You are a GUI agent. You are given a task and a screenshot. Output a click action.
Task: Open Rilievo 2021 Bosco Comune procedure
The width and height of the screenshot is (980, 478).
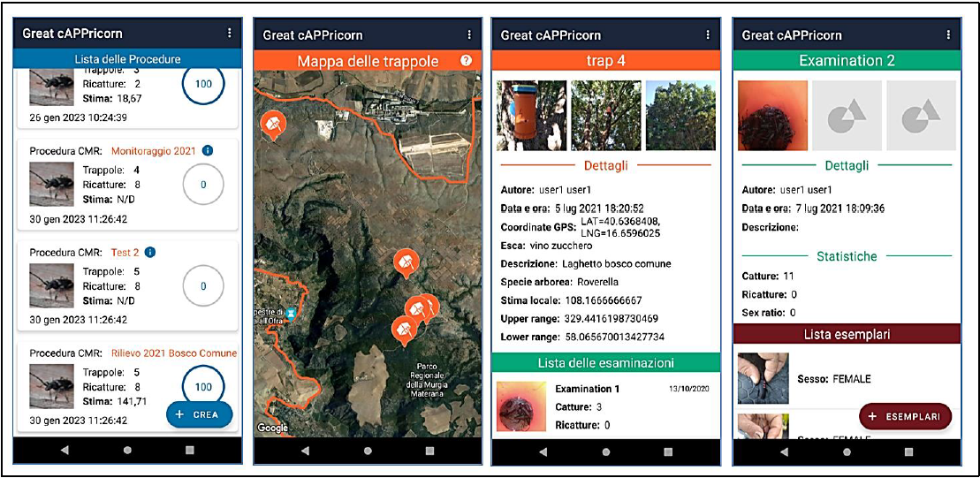click(174, 353)
